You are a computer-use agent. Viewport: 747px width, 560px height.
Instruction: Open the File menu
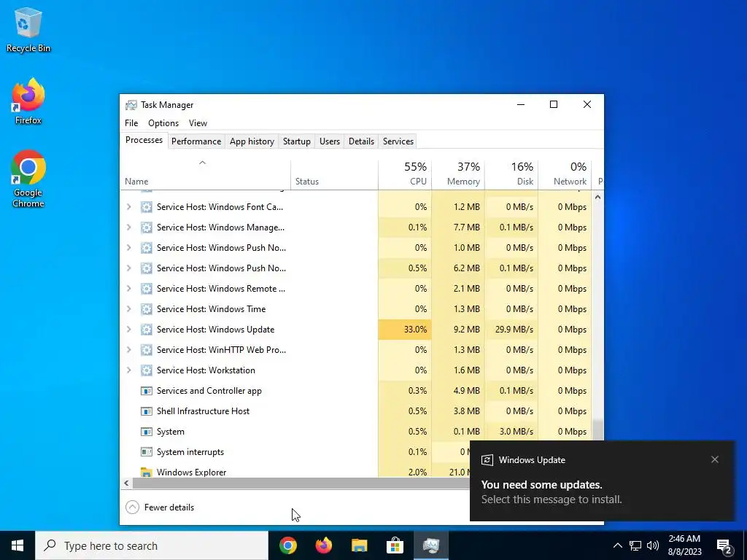[131, 122]
